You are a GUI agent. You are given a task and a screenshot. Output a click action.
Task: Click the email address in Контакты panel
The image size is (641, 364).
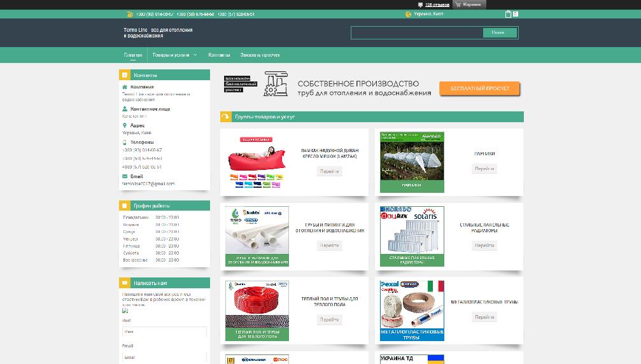click(148, 184)
